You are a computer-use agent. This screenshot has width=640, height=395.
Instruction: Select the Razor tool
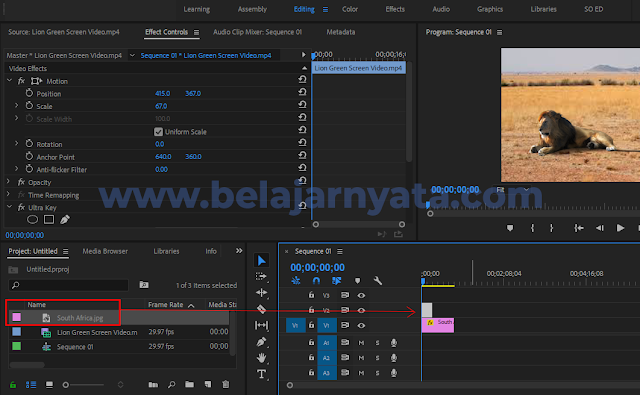261,309
